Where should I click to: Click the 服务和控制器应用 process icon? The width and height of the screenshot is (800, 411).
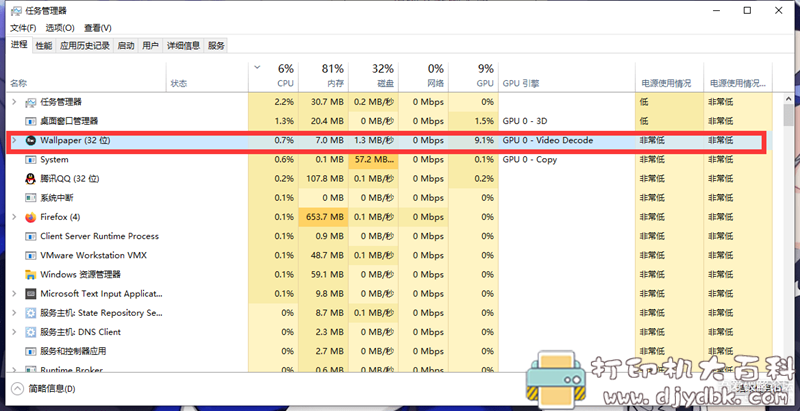(31, 351)
